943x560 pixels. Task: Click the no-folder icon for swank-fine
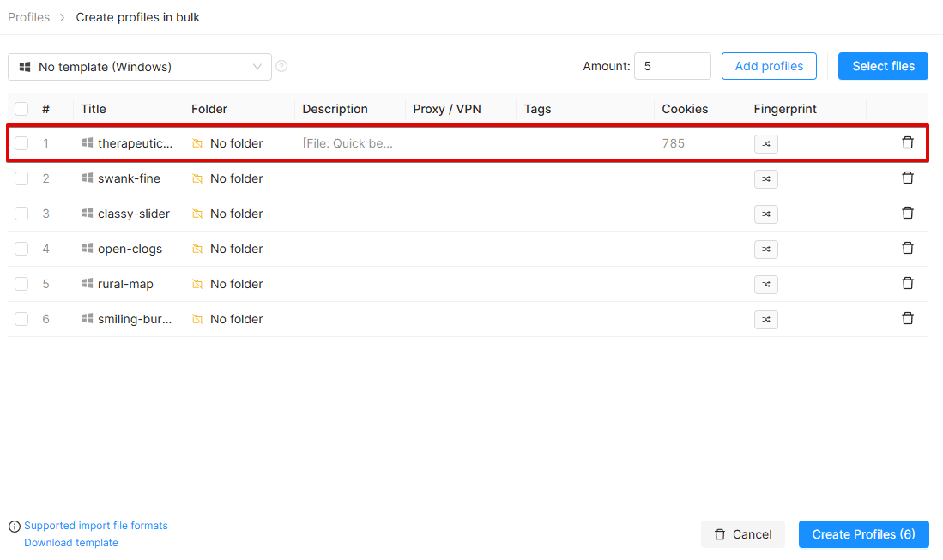click(197, 178)
